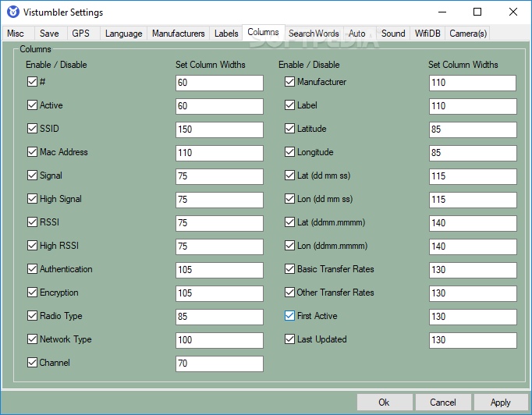Disable the First Active column checkbox
Viewport: 532px width, 415px height.
point(289,316)
